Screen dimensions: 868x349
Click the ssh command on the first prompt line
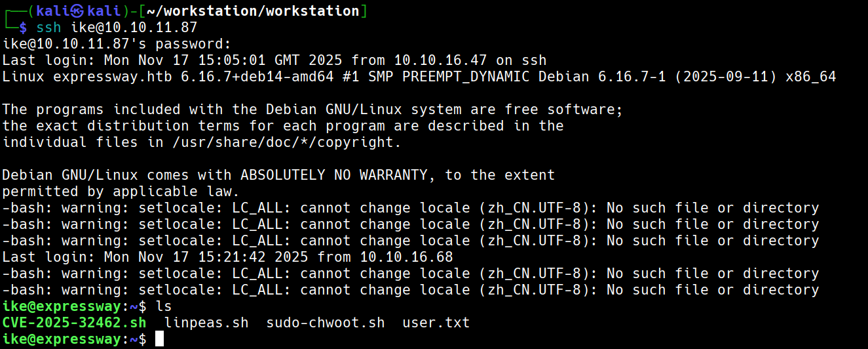[49, 28]
